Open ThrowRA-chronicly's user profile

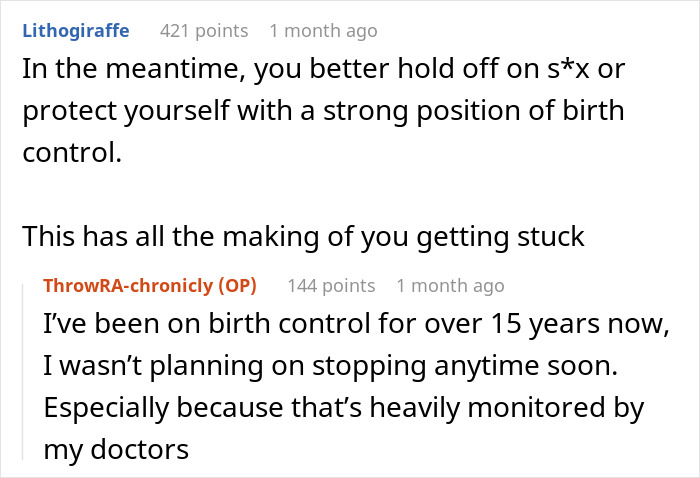point(128,285)
